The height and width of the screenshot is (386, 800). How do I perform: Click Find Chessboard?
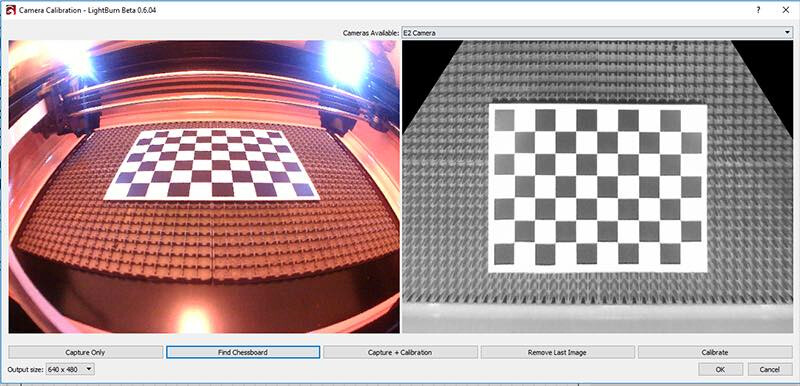243,352
